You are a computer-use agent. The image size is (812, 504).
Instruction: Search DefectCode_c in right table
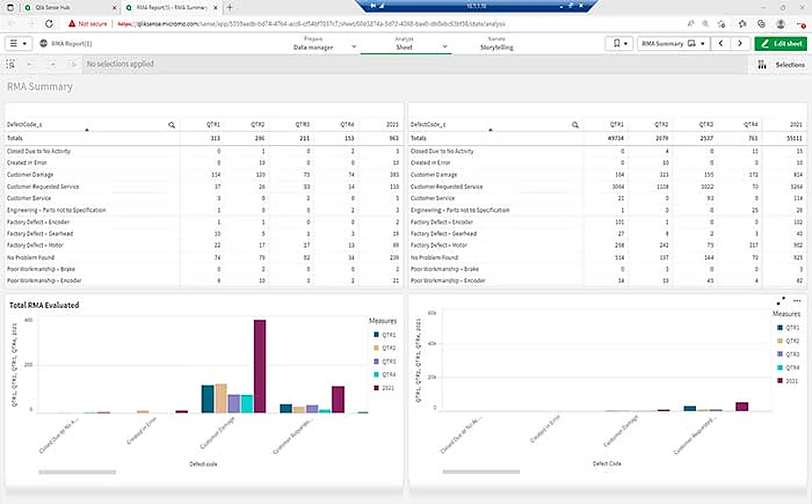pos(575,125)
